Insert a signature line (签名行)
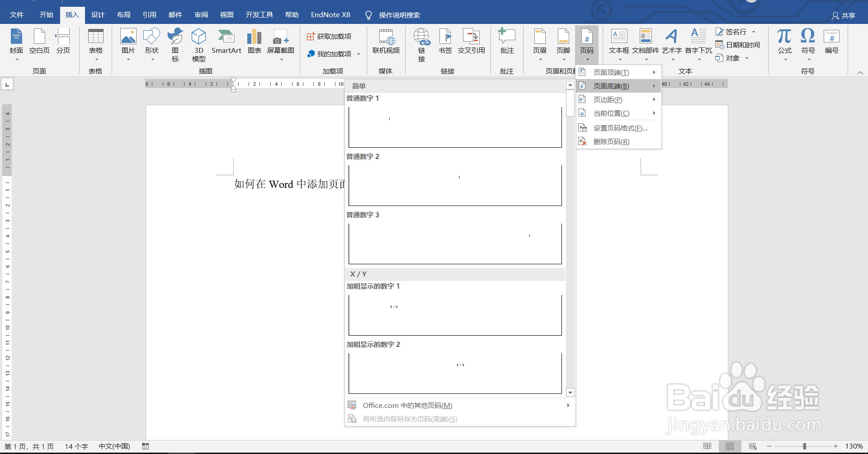This screenshot has height=454, width=868. [735, 32]
